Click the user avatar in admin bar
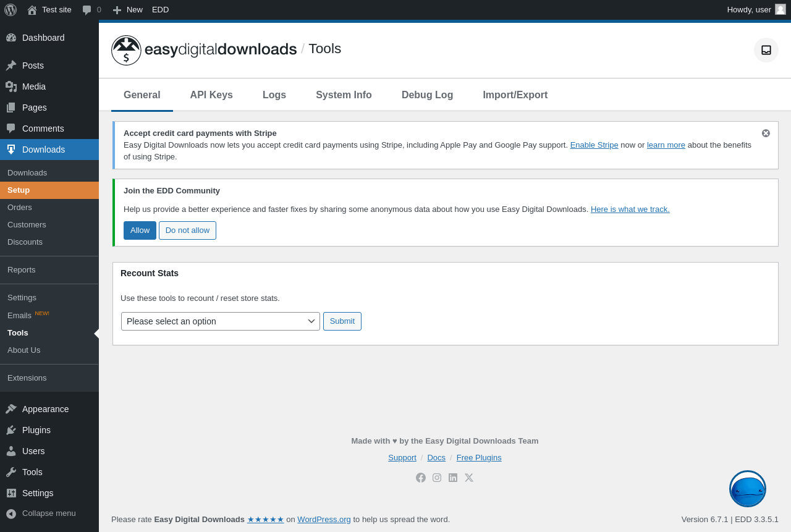Viewport: 791px width, 532px height. (x=780, y=9)
